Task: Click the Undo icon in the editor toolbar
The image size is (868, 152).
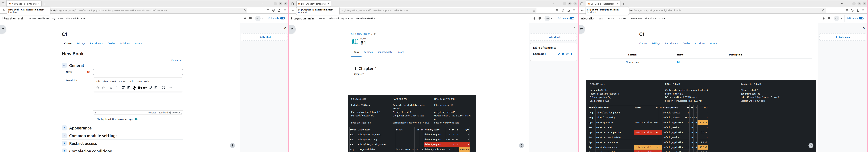Action: (x=98, y=88)
